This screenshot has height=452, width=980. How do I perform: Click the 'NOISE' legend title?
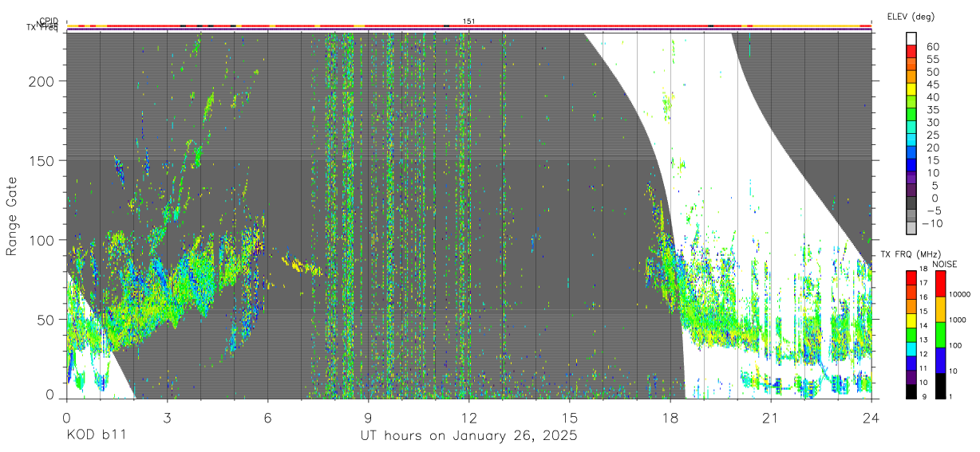point(946,264)
